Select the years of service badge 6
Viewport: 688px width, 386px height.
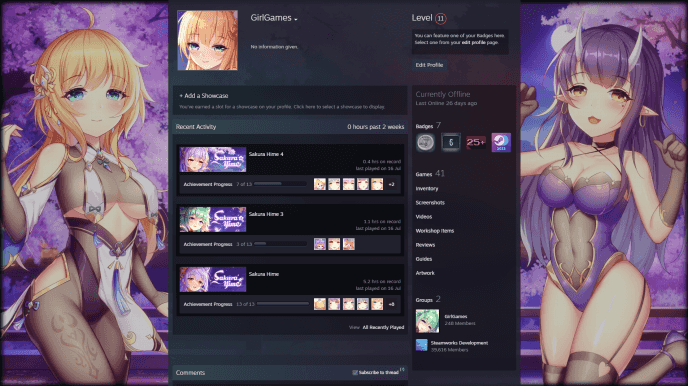(451, 143)
